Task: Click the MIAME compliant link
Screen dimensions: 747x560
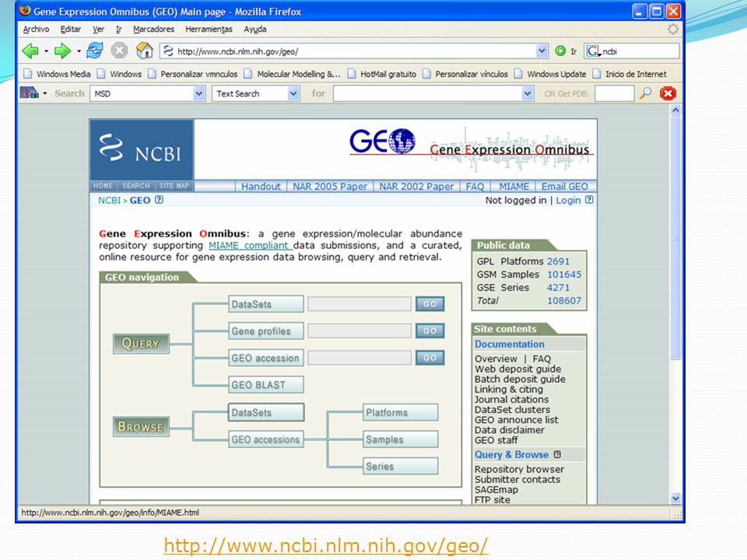Action: (x=249, y=245)
